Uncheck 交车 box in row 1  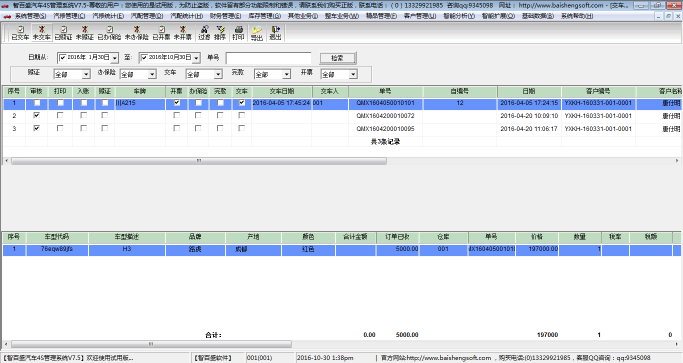(242, 103)
